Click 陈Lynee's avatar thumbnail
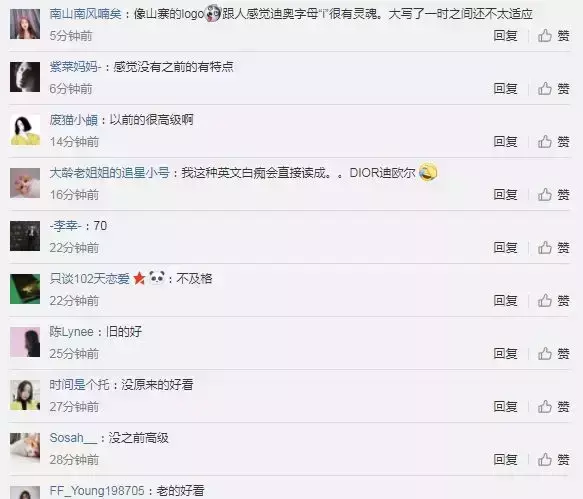 pyautogui.click(x=25, y=342)
